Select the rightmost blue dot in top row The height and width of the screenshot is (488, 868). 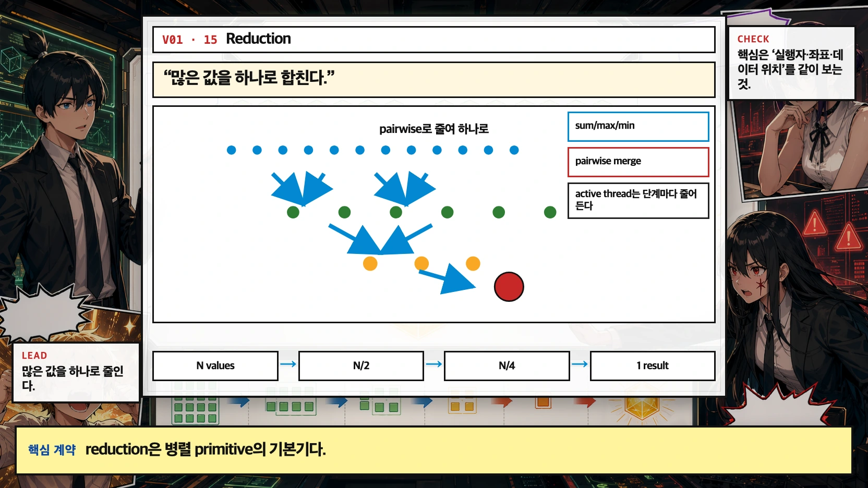[x=514, y=150]
